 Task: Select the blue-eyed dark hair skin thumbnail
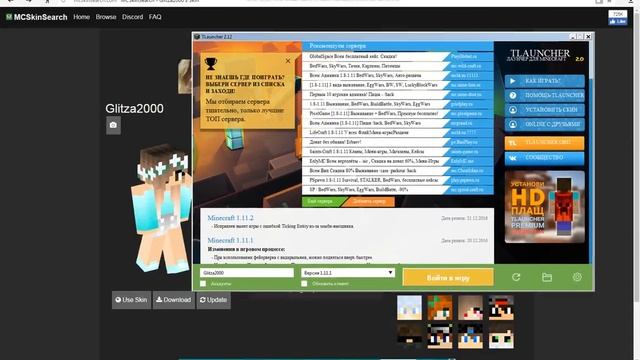[x=470, y=336]
